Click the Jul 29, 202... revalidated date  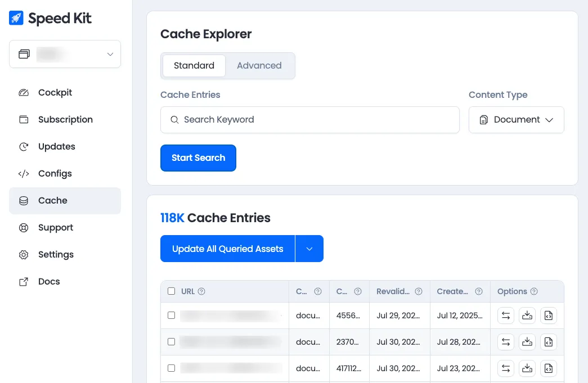click(398, 316)
